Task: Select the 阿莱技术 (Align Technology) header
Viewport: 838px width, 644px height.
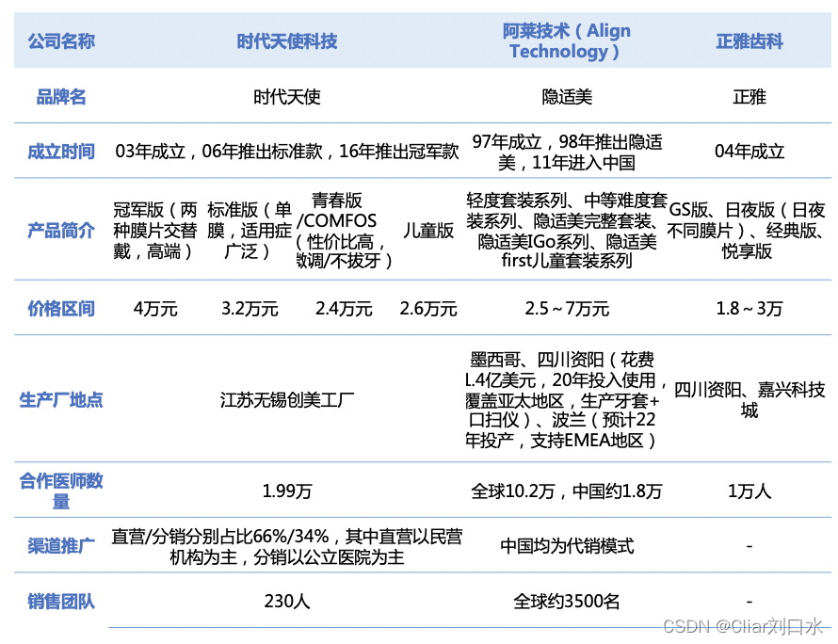Action: tap(567, 41)
